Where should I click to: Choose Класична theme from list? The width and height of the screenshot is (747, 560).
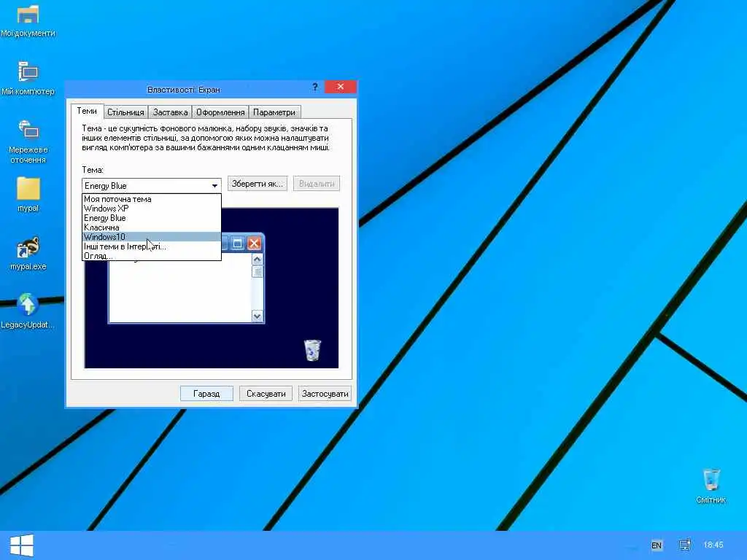coord(152,227)
